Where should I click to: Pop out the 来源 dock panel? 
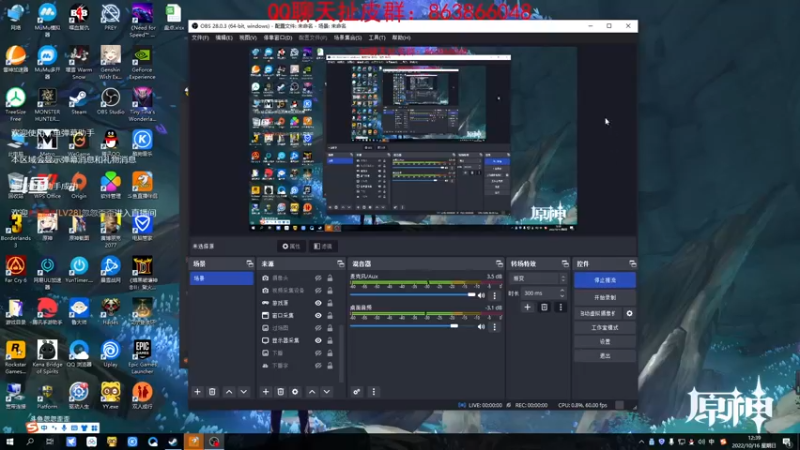[x=340, y=264]
